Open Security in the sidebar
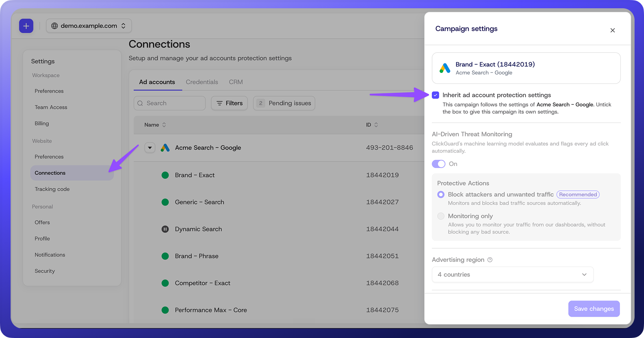 (45, 271)
